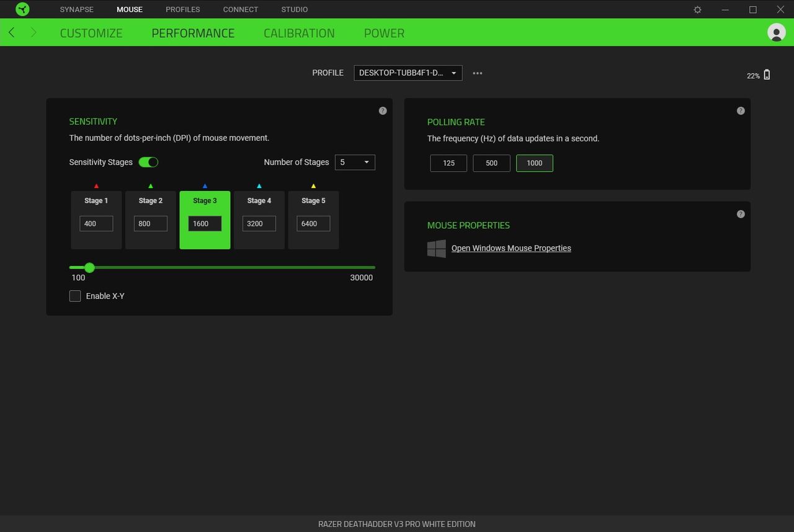Go forward with the right arrow
The width and height of the screenshot is (794, 532).
33,32
